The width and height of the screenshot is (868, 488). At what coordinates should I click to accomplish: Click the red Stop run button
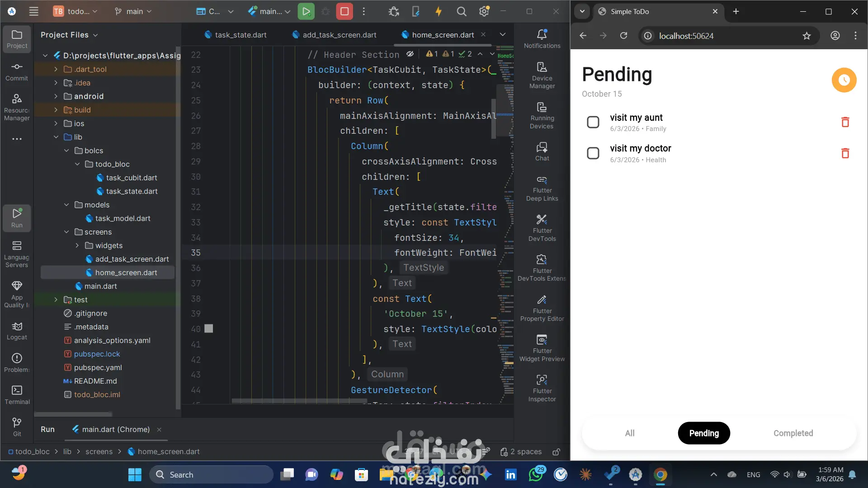point(344,11)
